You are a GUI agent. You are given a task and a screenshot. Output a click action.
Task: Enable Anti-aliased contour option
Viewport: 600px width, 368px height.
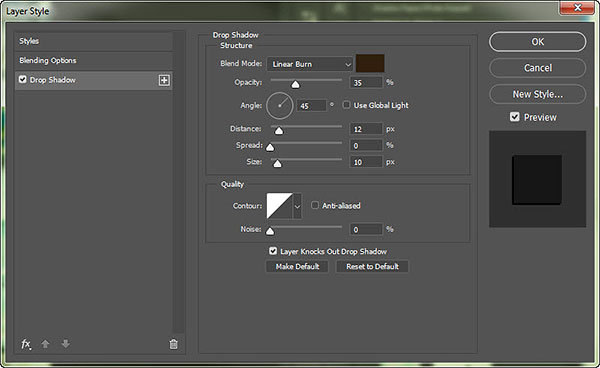pyautogui.click(x=315, y=205)
